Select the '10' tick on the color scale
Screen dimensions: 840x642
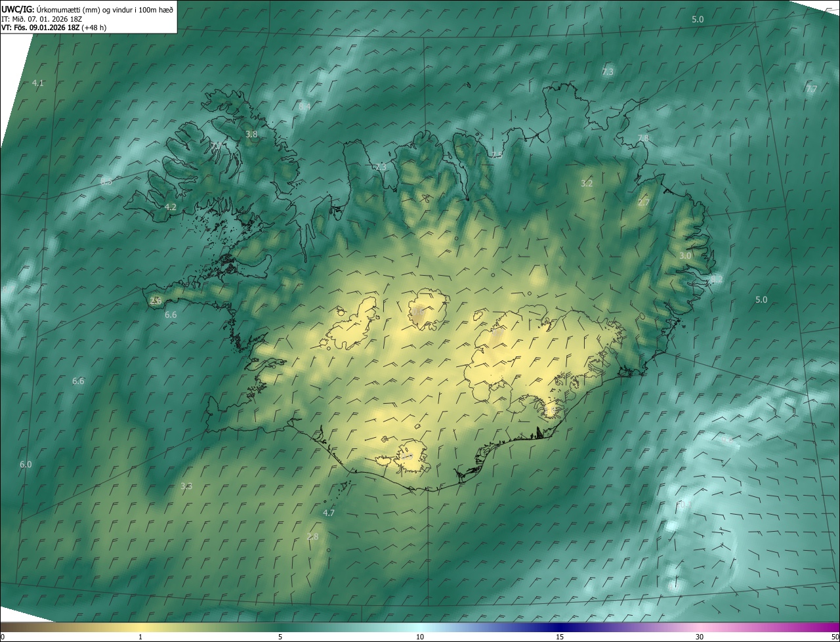click(420, 637)
